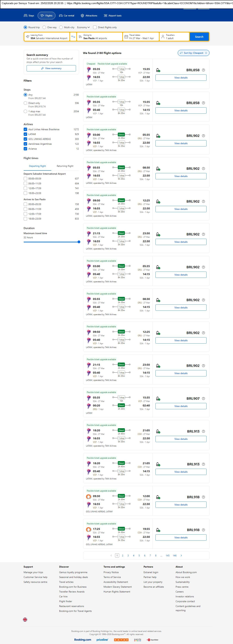Screen dimensions: 233x644
Task: Open the Sort by: Cheapest dropdown
Action: (x=193, y=53)
